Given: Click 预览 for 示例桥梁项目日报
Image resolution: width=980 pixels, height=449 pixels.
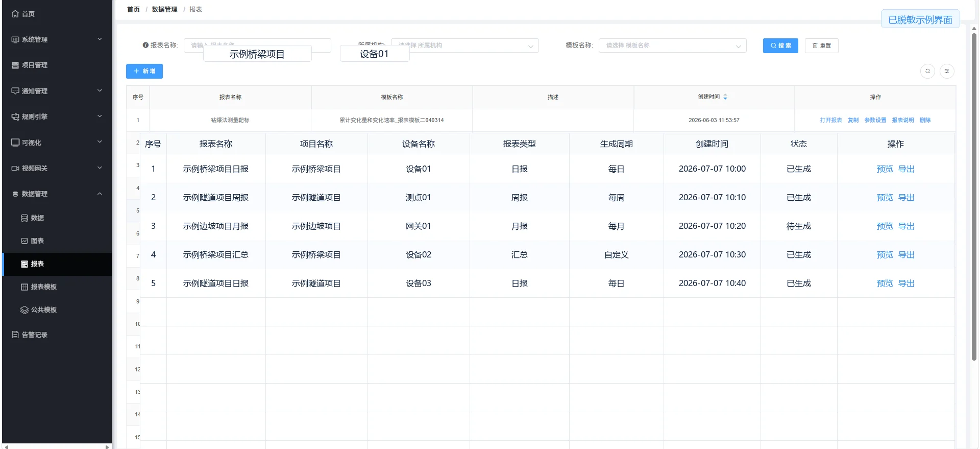Looking at the screenshot, I should (x=885, y=169).
